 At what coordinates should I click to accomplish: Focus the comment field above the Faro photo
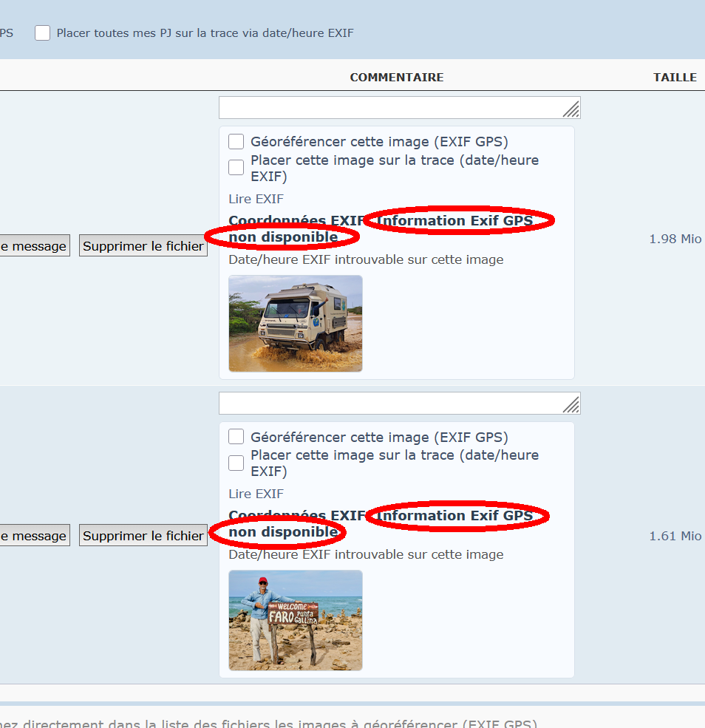(390, 403)
